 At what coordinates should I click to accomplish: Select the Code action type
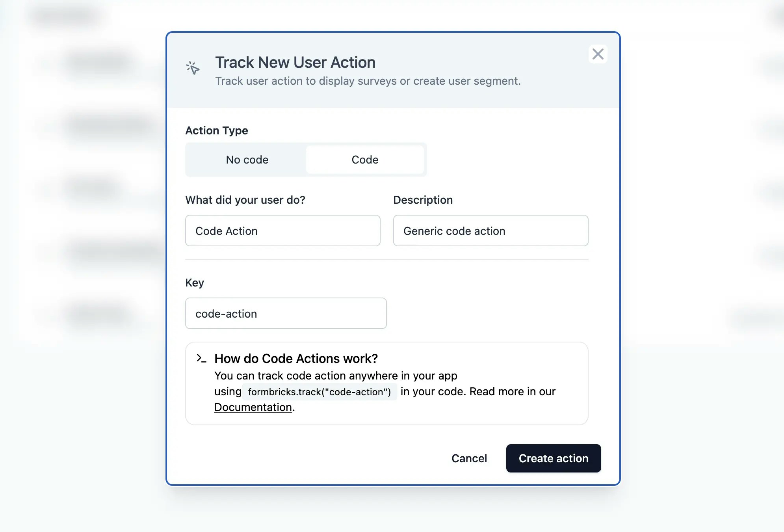pyautogui.click(x=364, y=160)
